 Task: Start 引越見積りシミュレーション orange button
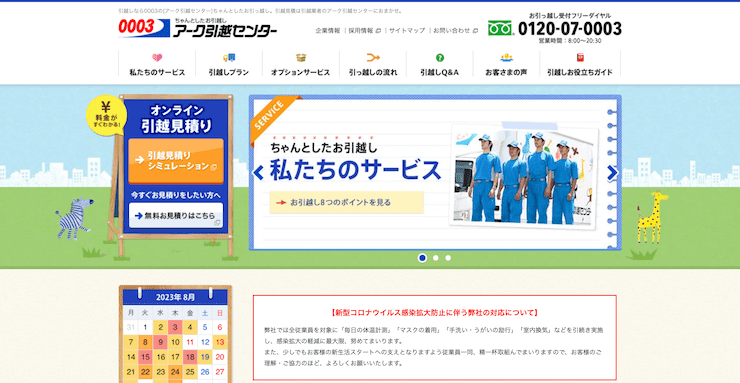click(176, 161)
